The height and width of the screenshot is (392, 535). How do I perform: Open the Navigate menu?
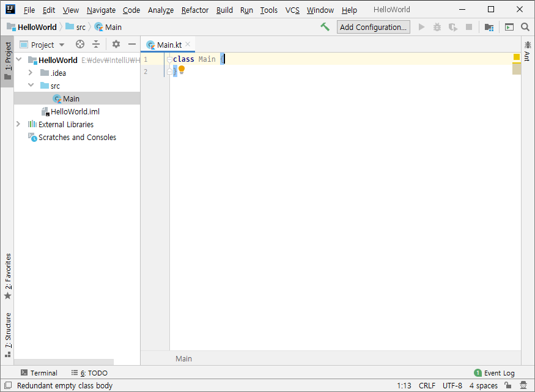[101, 10]
